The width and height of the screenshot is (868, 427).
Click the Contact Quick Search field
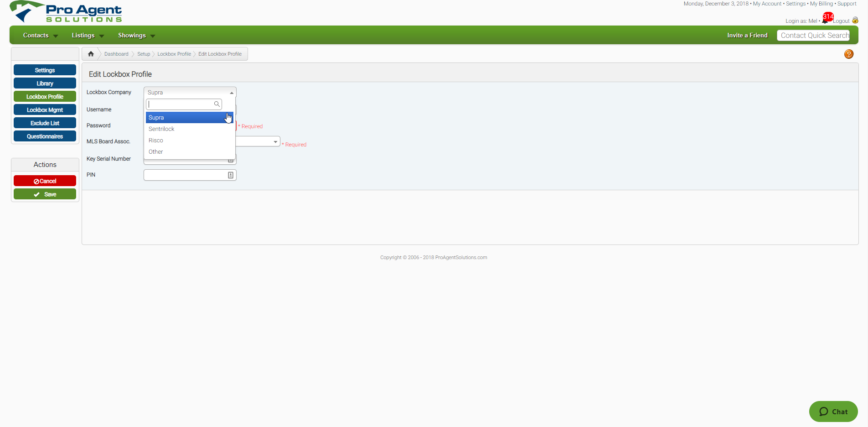point(813,36)
